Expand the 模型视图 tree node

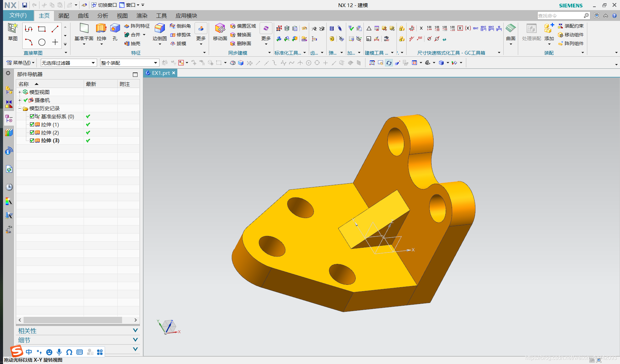(x=20, y=92)
